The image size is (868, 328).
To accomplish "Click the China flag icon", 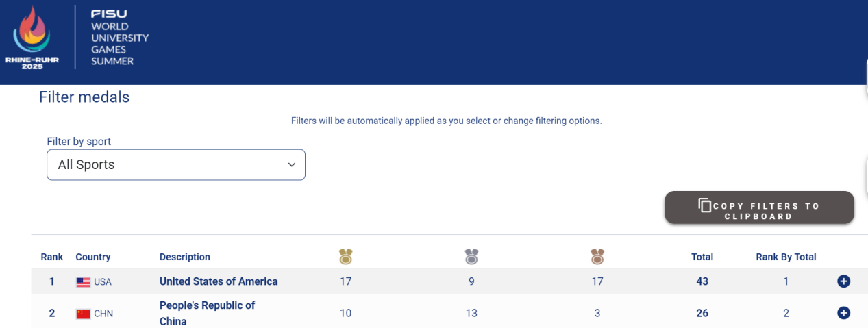I will 84,314.
